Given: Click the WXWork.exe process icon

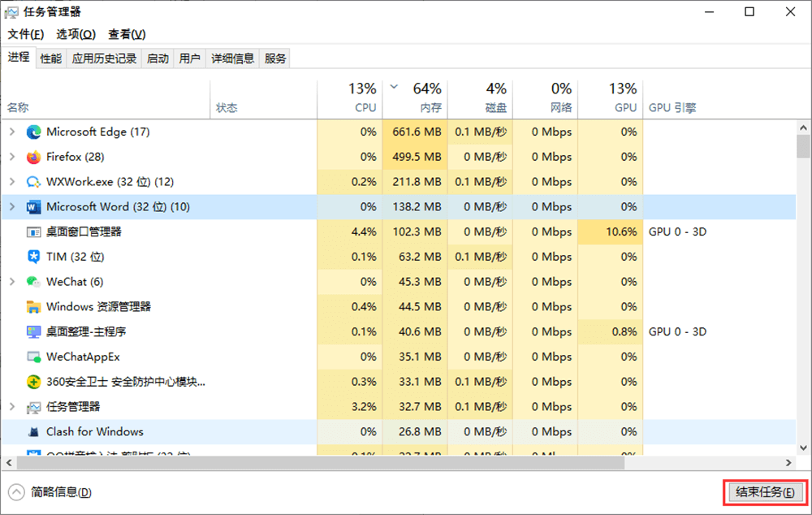Looking at the screenshot, I should pos(33,182).
